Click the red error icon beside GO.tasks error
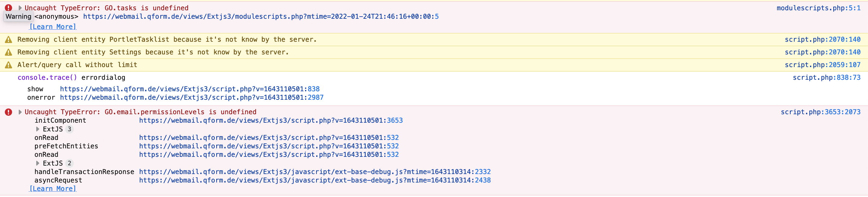Viewport: 868px width, 197px height. [8, 8]
